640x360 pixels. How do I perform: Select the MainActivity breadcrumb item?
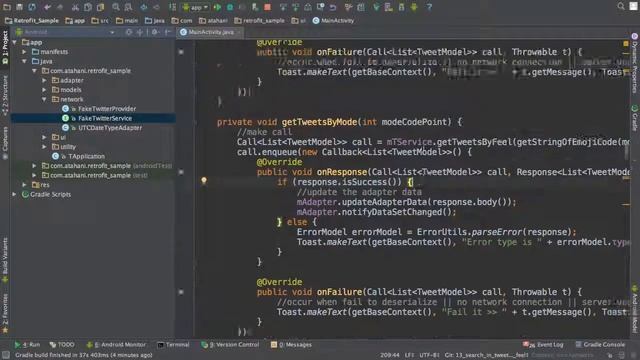333,20
